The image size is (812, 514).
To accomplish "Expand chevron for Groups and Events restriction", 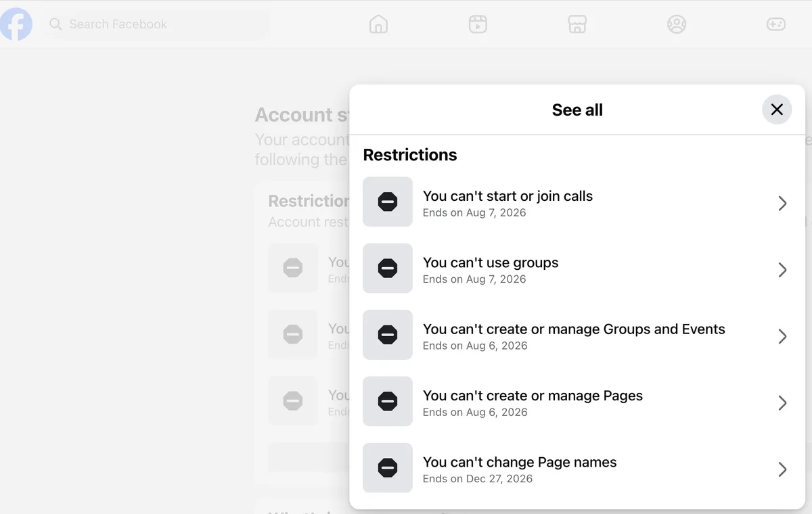I will pos(782,336).
